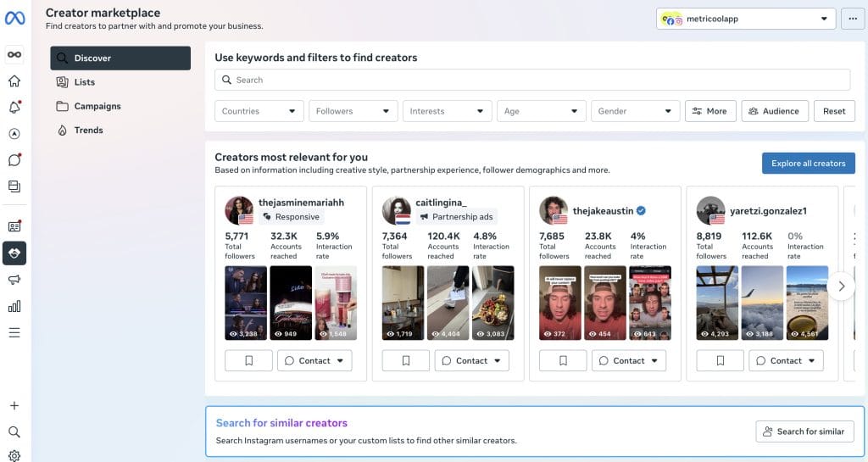Screen dimensions: 868x462
Task: Open the Gender filter dropdown
Action: [636, 111]
